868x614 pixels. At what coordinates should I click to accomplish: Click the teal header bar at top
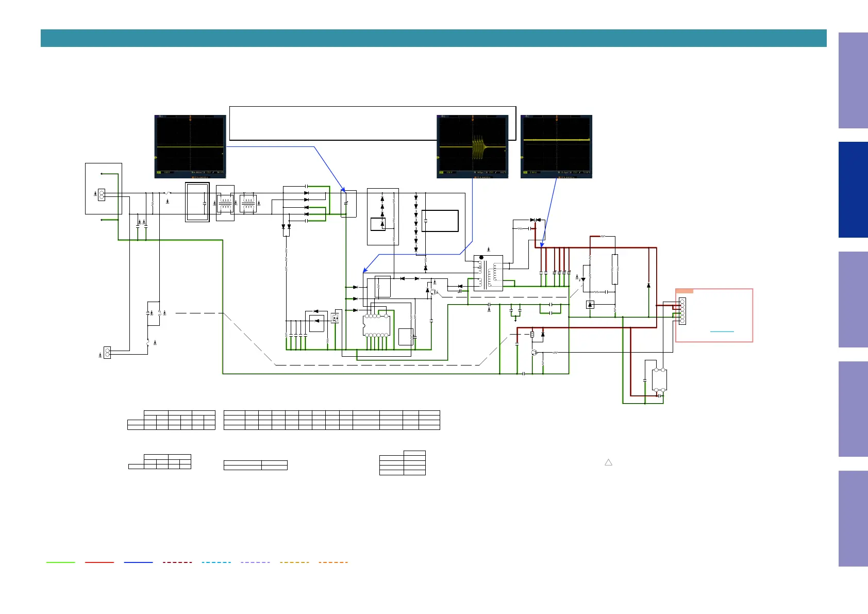(x=433, y=38)
